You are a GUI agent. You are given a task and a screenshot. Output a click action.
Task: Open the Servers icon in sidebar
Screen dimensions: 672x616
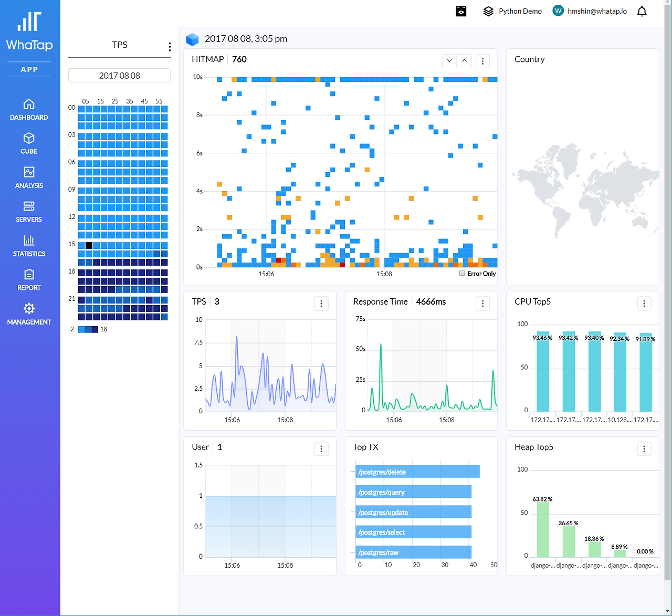(29, 206)
